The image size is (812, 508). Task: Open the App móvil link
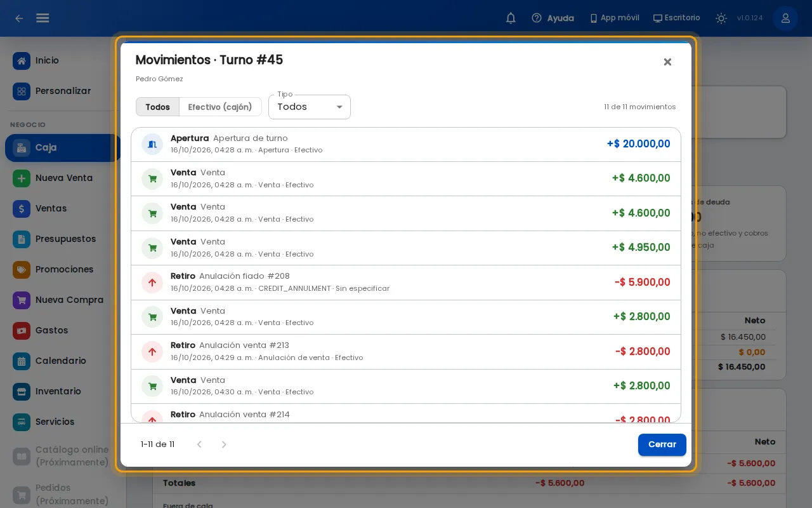pyautogui.click(x=614, y=18)
